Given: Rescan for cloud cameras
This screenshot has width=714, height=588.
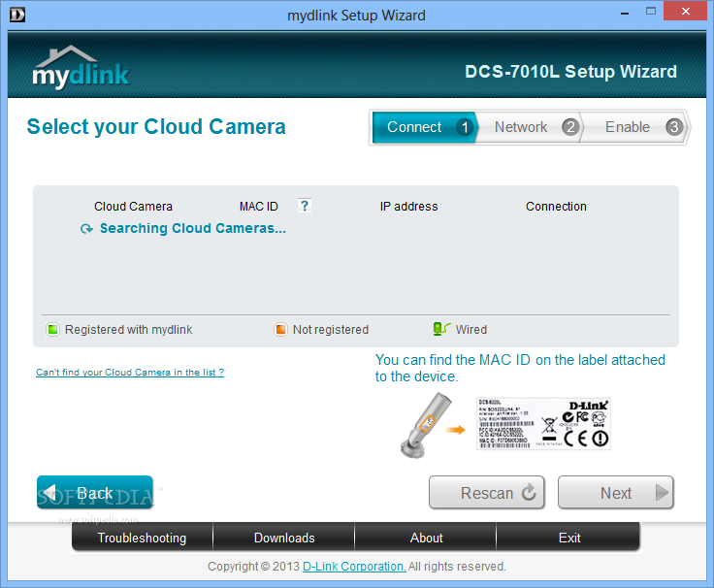Looking at the screenshot, I should [487, 492].
